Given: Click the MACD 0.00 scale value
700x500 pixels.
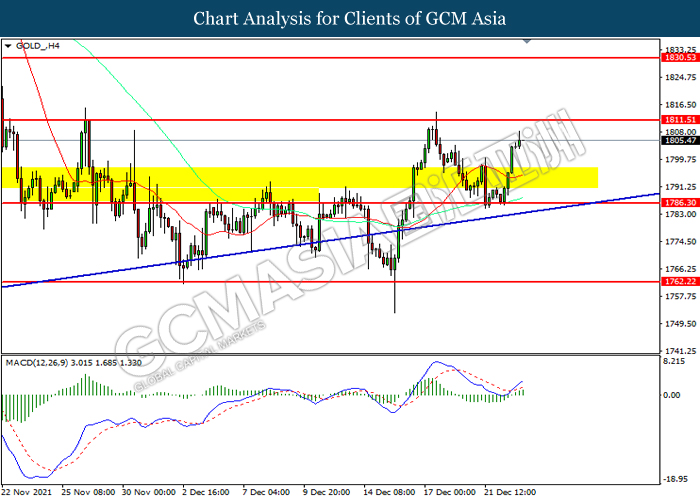Looking at the screenshot, I should (x=672, y=395).
